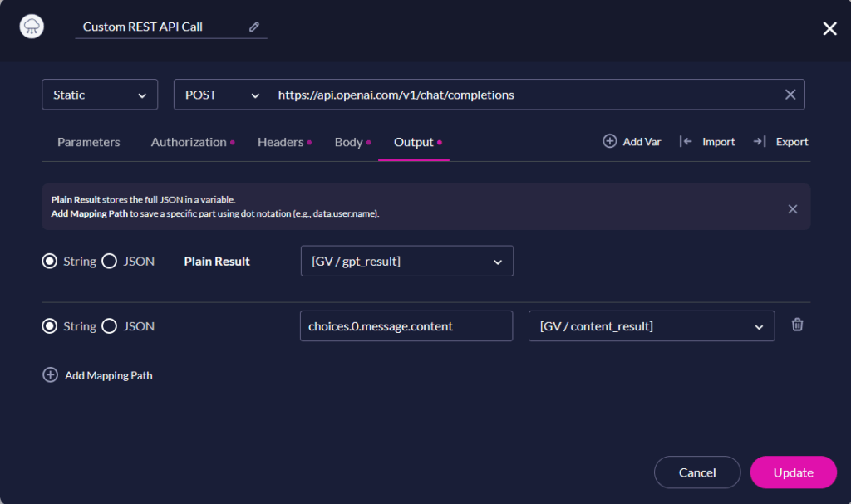The image size is (851, 504).
Task: Open the Static request type dropdown
Action: (x=99, y=94)
